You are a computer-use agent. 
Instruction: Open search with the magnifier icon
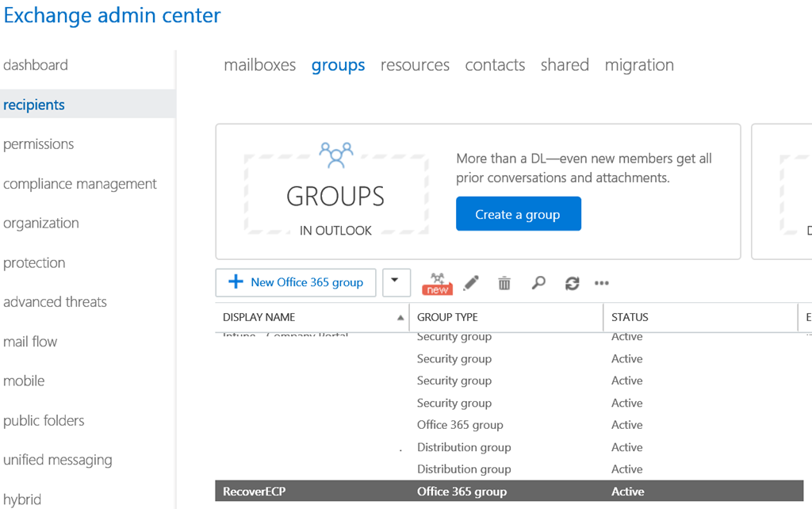(538, 283)
